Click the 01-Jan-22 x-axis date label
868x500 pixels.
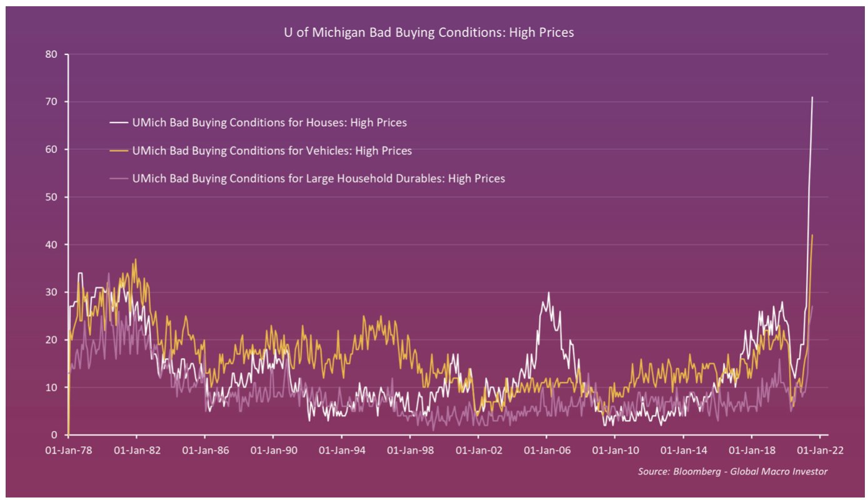pos(820,450)
